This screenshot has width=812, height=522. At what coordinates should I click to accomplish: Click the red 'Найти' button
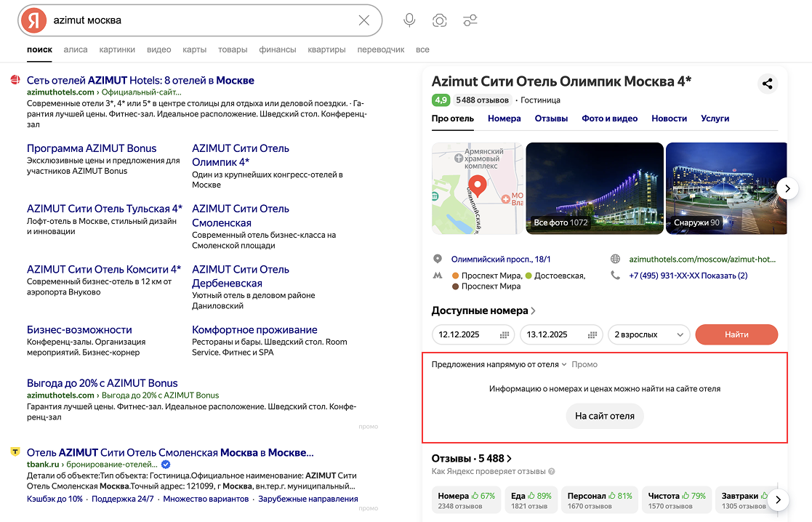pos(736,334)
